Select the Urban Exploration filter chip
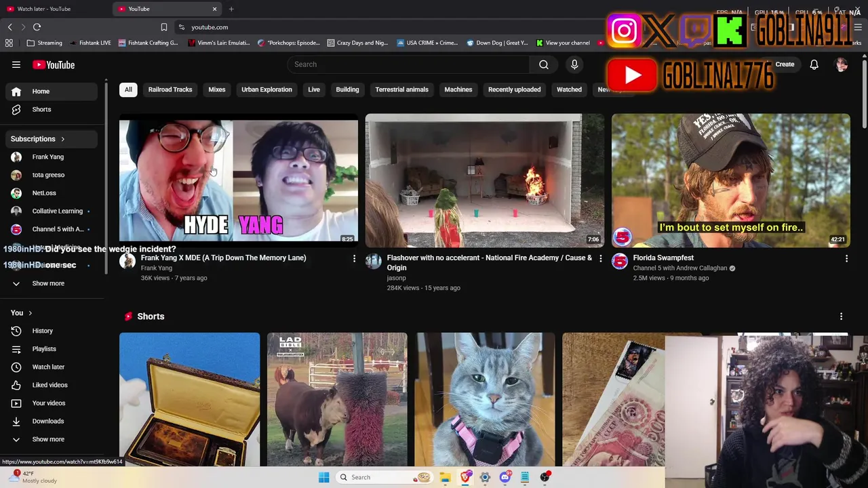Viewport: 868px width, 488px height. (267, 89)
